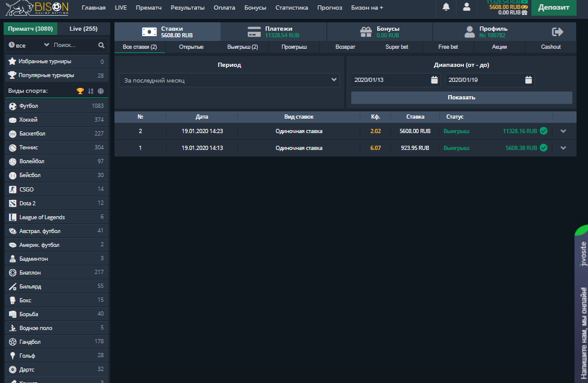
Task: Click the Поиск search field
Action: click(x=72, y=45)
